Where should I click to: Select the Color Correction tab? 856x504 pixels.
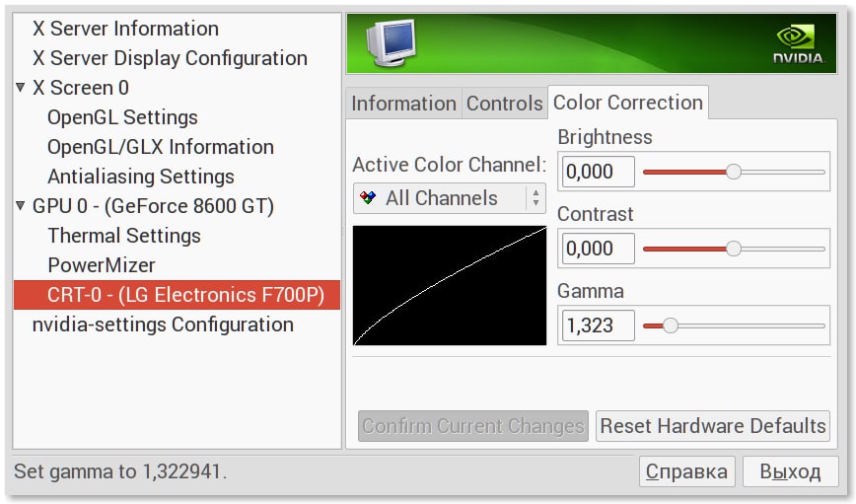tap(628, 103)
